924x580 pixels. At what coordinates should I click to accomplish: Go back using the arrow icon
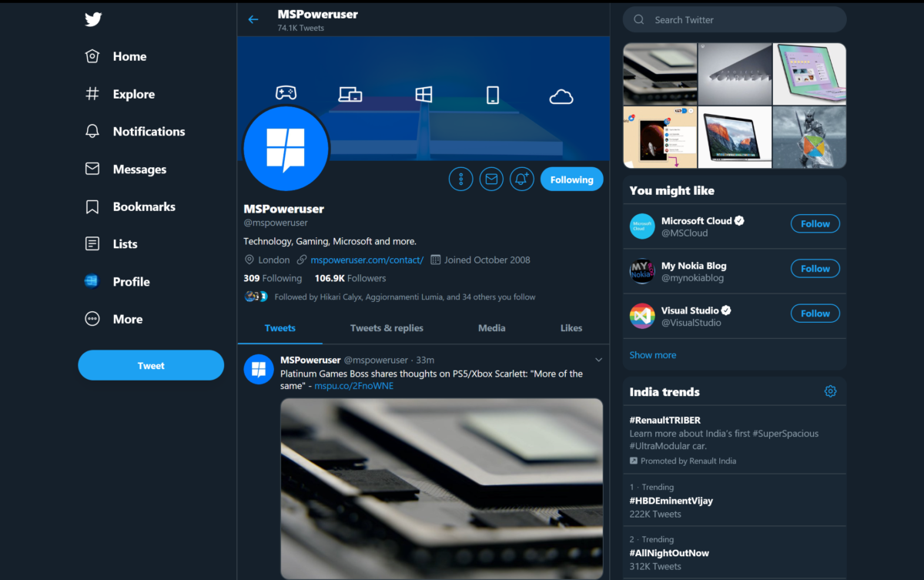pos(253,19)
